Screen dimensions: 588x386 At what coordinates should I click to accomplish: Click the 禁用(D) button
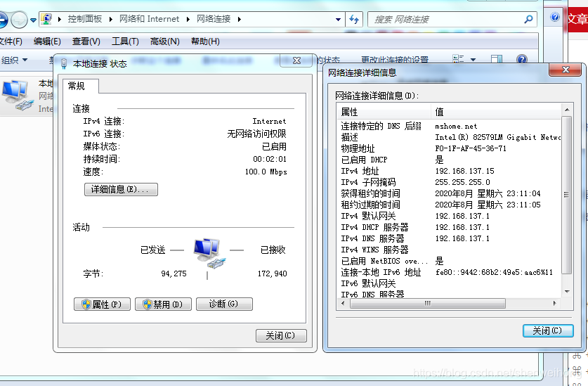point(163,304)
